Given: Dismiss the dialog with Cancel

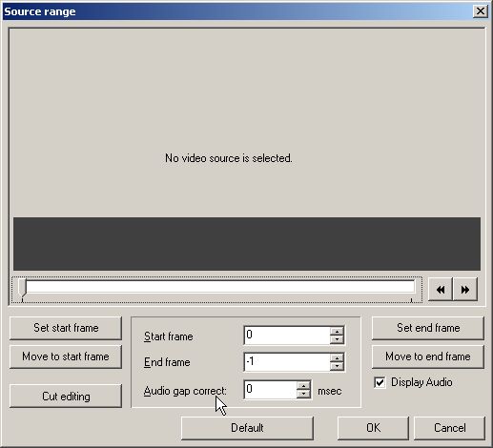Looking at the screenshot, I should pyautogui.click(x=449, y=428).
